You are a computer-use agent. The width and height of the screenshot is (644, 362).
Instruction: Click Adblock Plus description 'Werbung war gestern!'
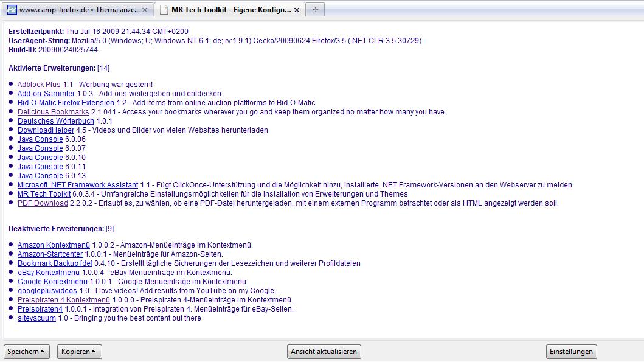[x=116, y=84]
